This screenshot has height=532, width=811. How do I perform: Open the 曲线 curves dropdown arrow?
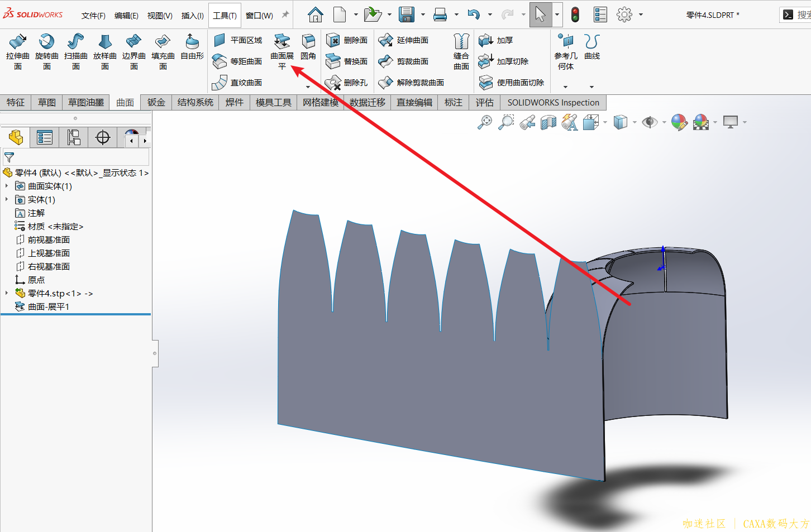pyautogui.click(x=591, y=87)
